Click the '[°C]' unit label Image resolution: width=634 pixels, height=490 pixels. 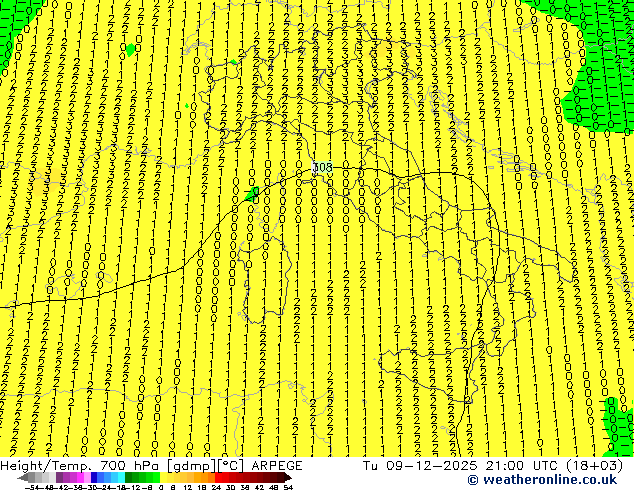230,466
